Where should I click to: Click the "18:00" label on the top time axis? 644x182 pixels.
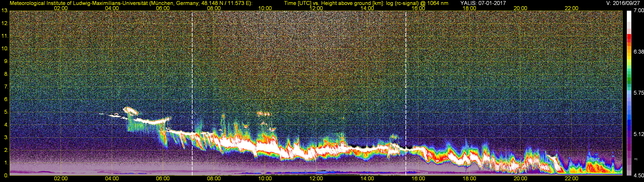tap(469, 8)
